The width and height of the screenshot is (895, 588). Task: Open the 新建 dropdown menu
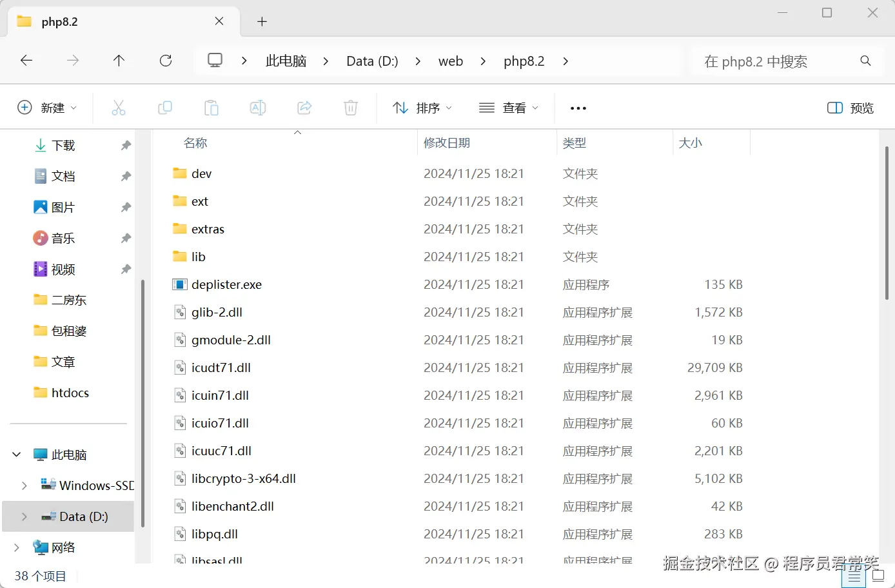(47, 108)
